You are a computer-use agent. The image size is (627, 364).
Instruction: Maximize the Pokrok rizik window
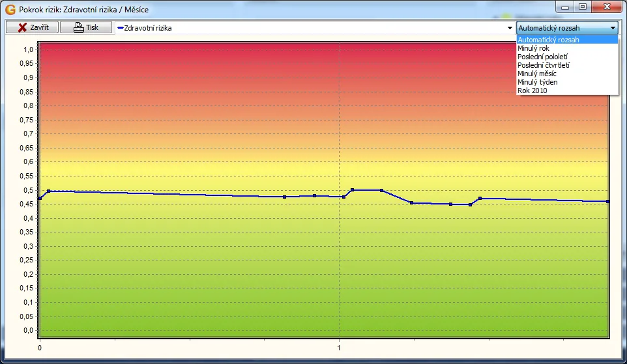tap(581, 7)
